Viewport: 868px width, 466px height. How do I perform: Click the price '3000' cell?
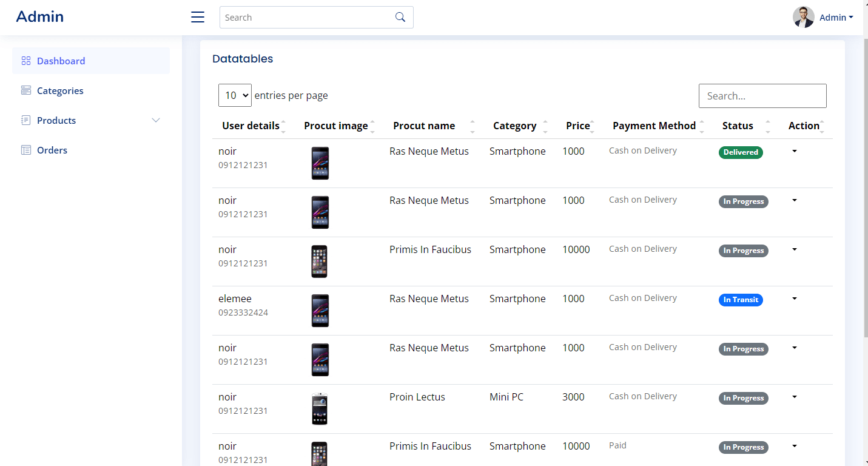(x=573, y=397)
